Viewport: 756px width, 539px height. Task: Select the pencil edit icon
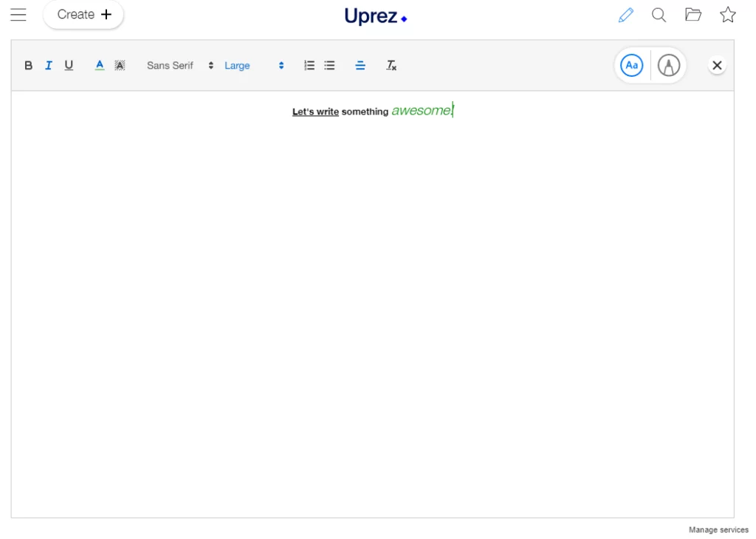click(626, 15)
